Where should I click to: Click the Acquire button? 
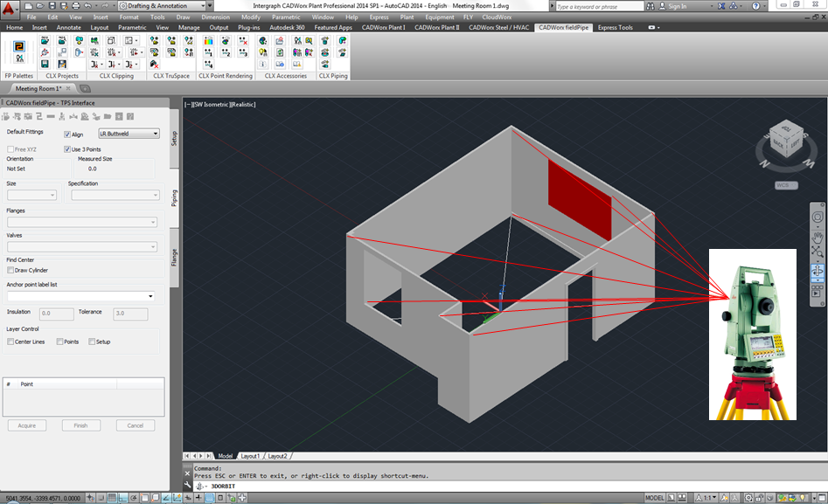tap(27, 425)
